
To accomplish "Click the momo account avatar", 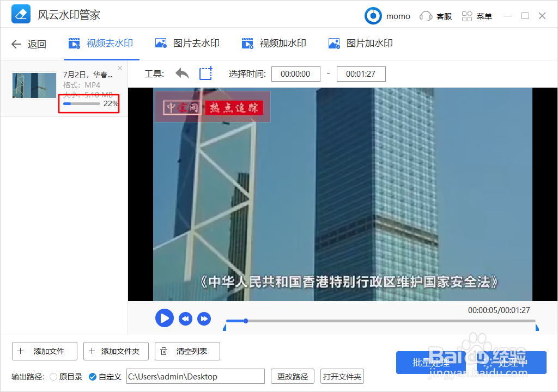I will [x=373, y=16].
